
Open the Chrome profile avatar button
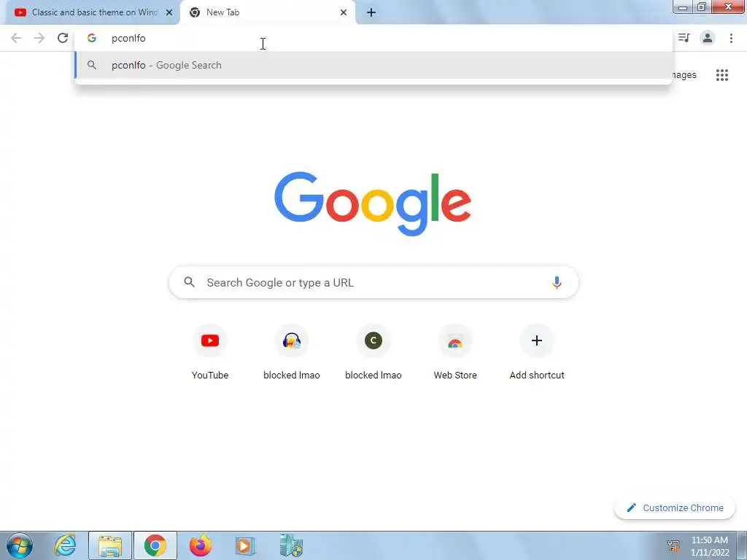pos(708,38)
